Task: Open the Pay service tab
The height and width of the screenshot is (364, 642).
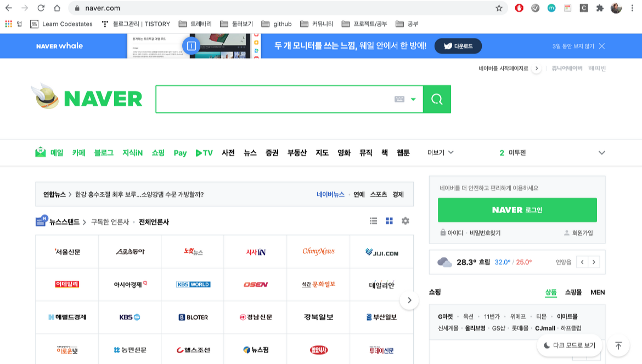Action: pyautogui.click(x=180, y=152)
